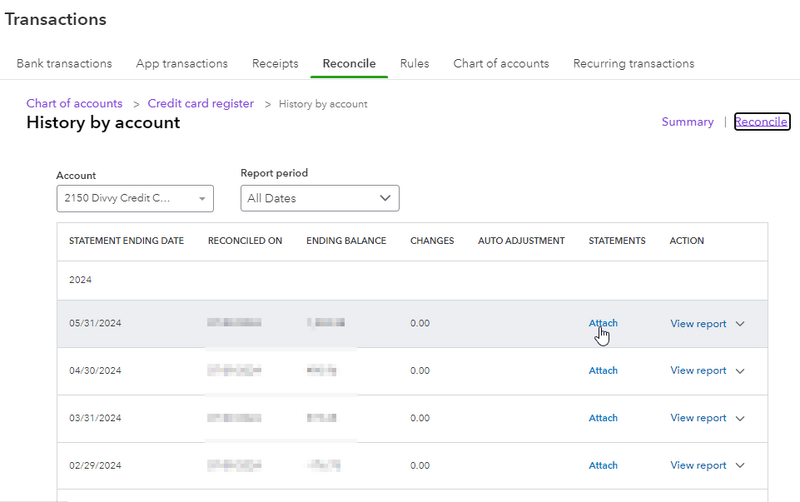The height and width of the screenshot is (502, 800).
Task: Open the Recurring transactions tab
Action: point(633,63)
